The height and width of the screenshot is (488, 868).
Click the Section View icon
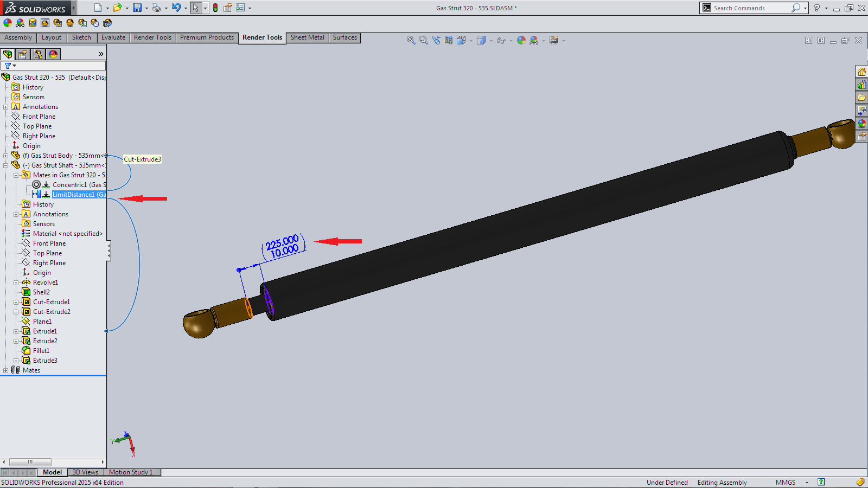click(449, 41)
